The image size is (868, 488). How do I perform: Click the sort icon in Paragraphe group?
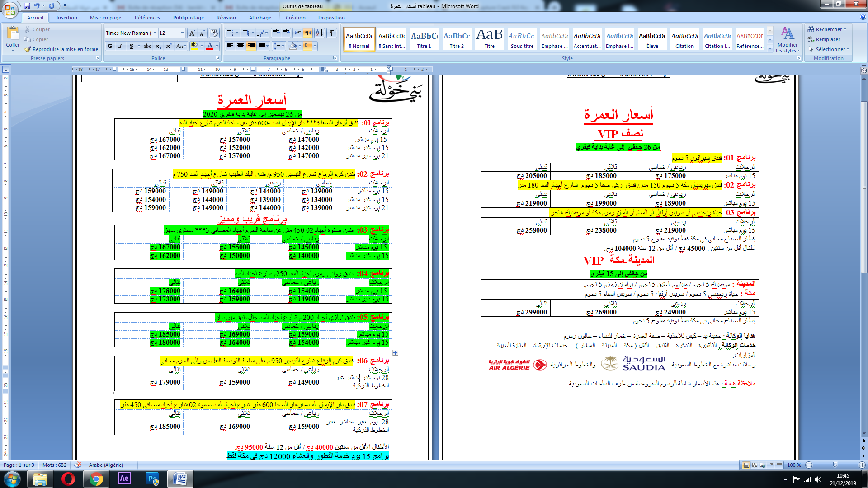(x=320, y=33)
